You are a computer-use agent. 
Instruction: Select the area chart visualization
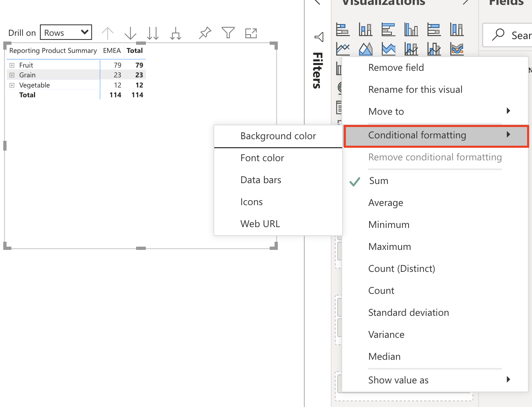(366, 49)
